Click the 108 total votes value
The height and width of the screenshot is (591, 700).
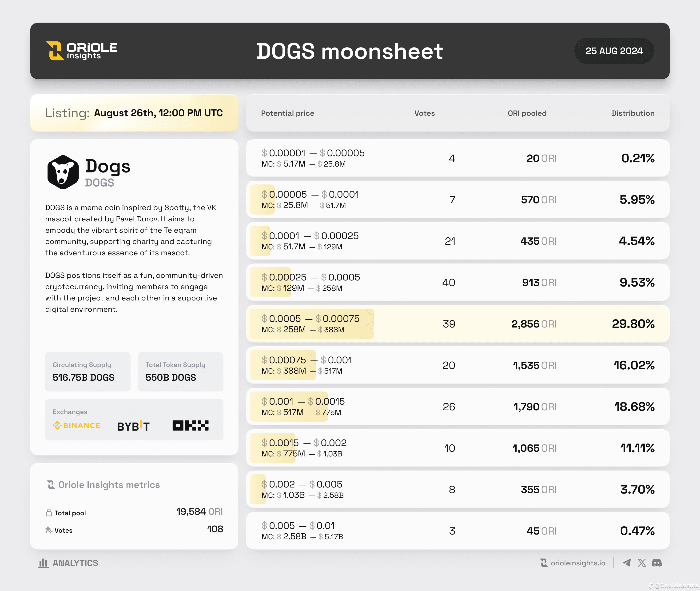tap(215, 529)
